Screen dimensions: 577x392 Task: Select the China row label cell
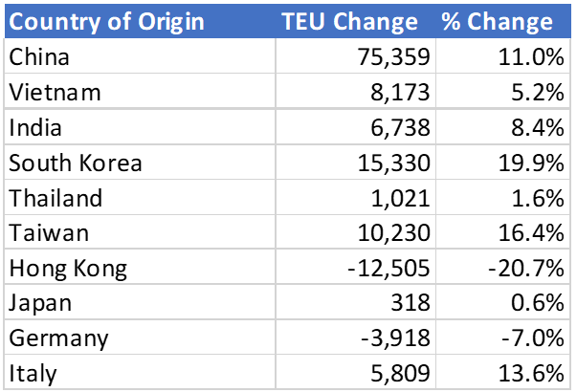[38, 57]
